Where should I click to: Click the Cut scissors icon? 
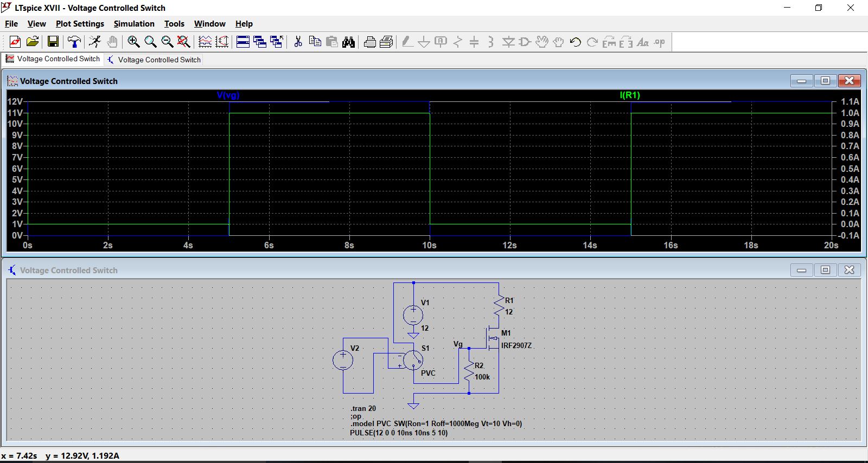click(x=298, y=42)
